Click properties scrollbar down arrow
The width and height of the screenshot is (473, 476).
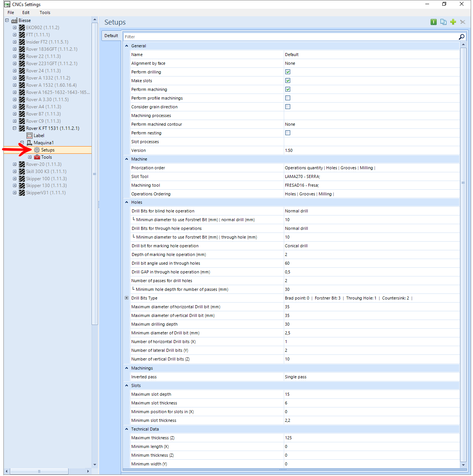[x=463, y=465]
